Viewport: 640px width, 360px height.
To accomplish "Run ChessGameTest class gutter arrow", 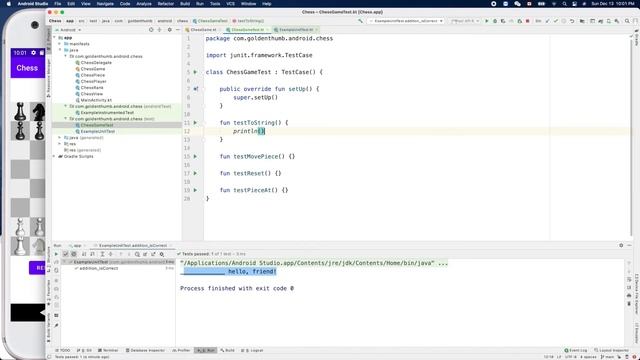I will (195, 72).
